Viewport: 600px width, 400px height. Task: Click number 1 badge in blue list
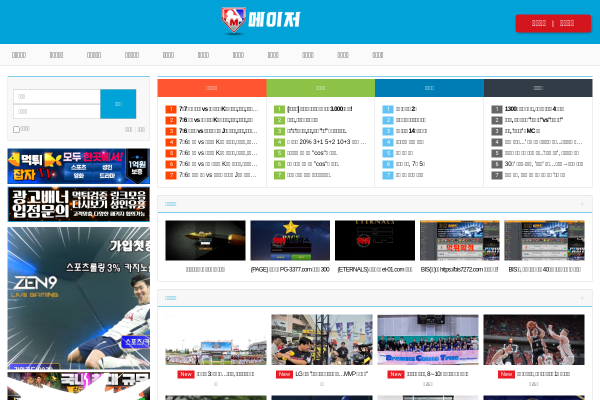pos(388,109)
